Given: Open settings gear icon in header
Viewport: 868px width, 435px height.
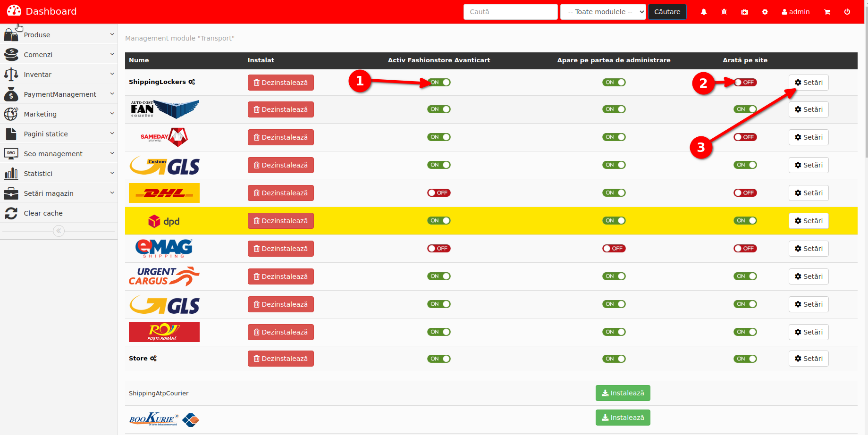Looking at the screenshot, I should pyautogui.click(x=765, y=12).
